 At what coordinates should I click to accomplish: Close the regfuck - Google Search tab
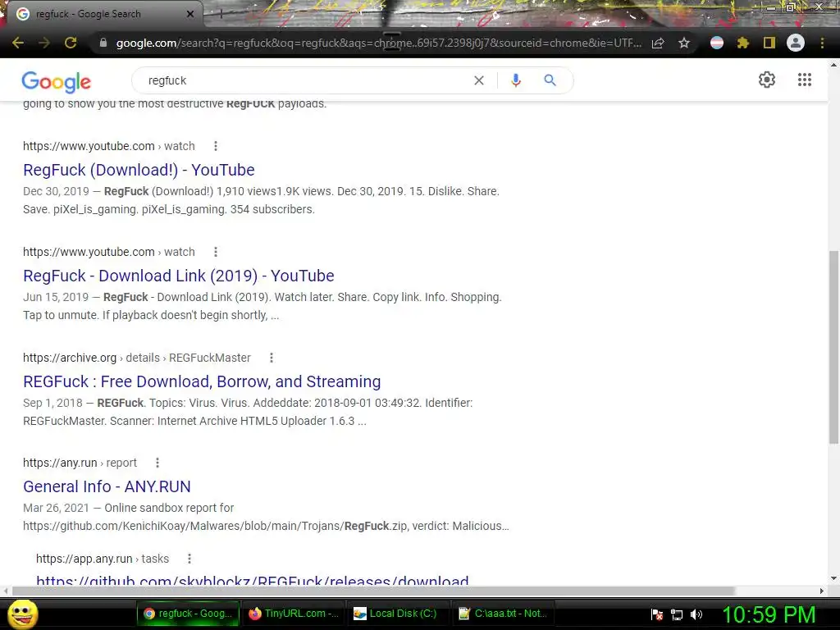190,14
